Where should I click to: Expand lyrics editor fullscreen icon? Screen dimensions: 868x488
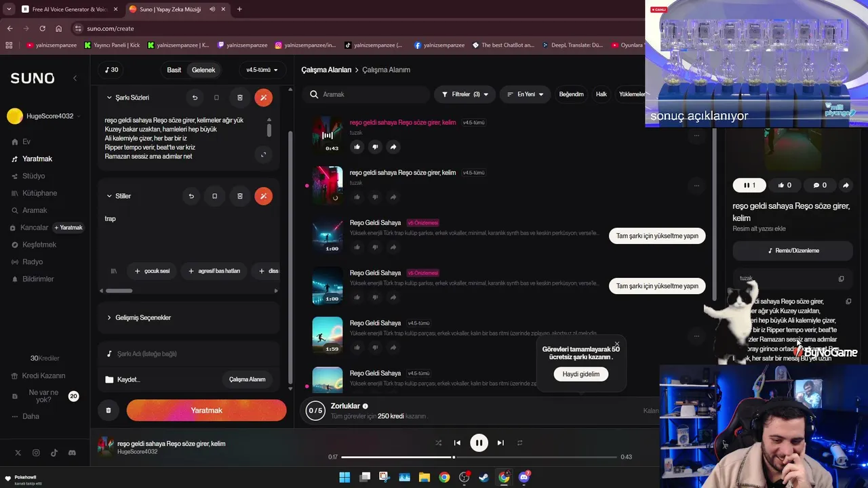point(264,155)
